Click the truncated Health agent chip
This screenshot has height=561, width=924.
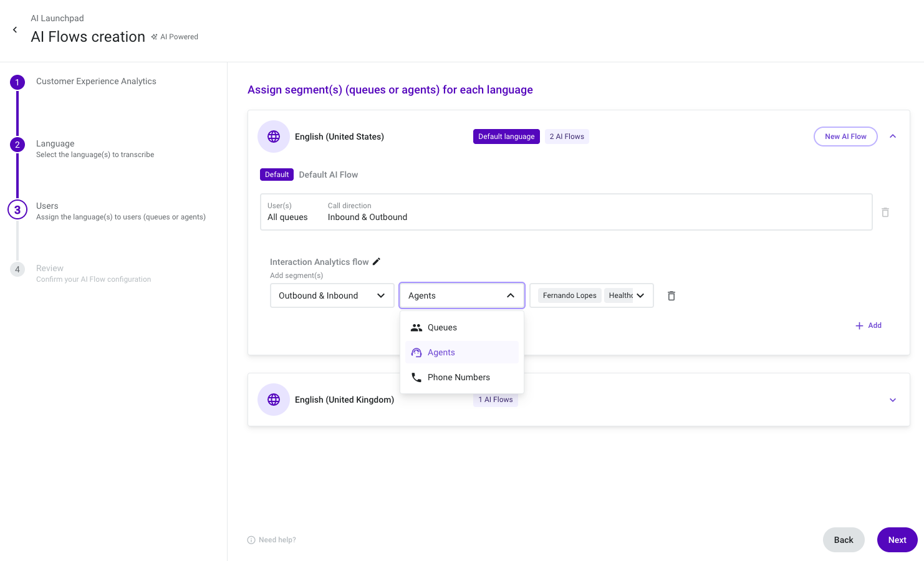click(620, 295)
